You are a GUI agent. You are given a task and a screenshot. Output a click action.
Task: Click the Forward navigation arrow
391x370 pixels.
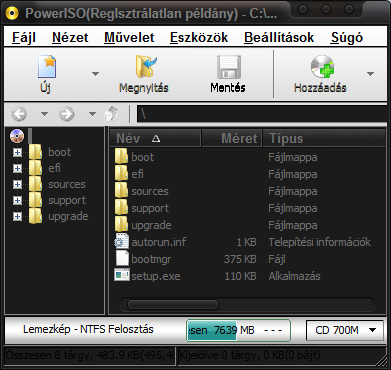click(67, 114)
